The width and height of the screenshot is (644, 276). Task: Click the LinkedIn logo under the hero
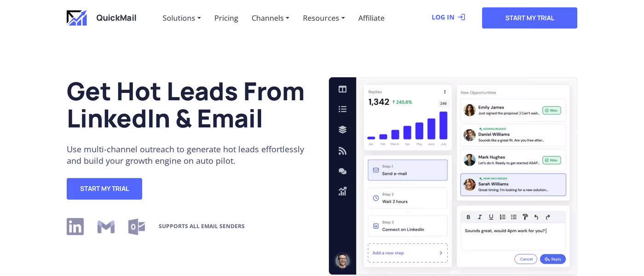tap(75, 226)
